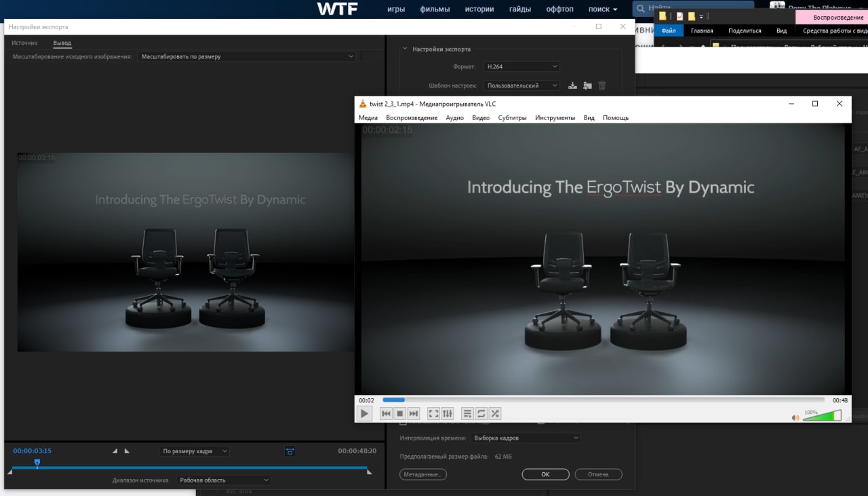Screen dimensions: 868x496
Task: Open Поделиться tab in File Explorer
Action: click(745, 31)
